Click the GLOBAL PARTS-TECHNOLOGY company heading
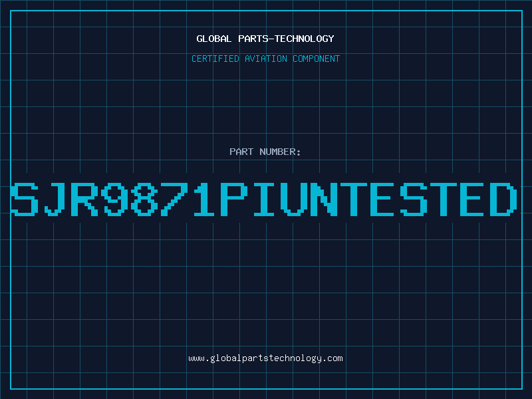 265,39
